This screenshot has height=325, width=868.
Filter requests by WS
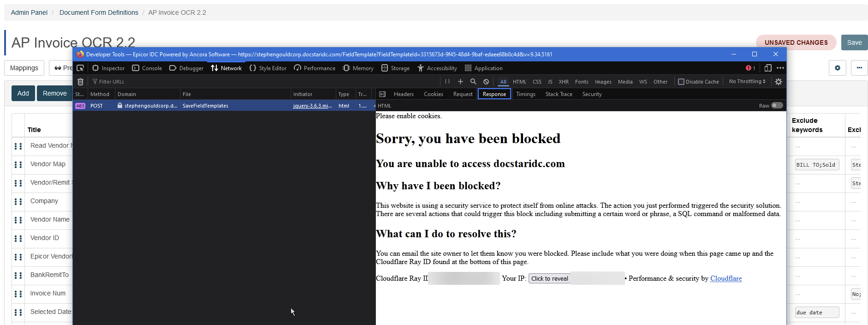point(643,82)
